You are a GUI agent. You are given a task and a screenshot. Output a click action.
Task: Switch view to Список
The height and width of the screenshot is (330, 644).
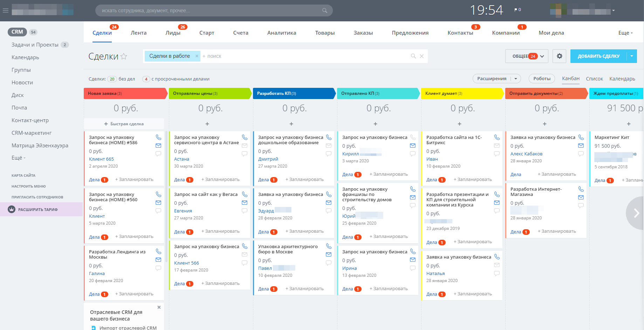point(594,79)
